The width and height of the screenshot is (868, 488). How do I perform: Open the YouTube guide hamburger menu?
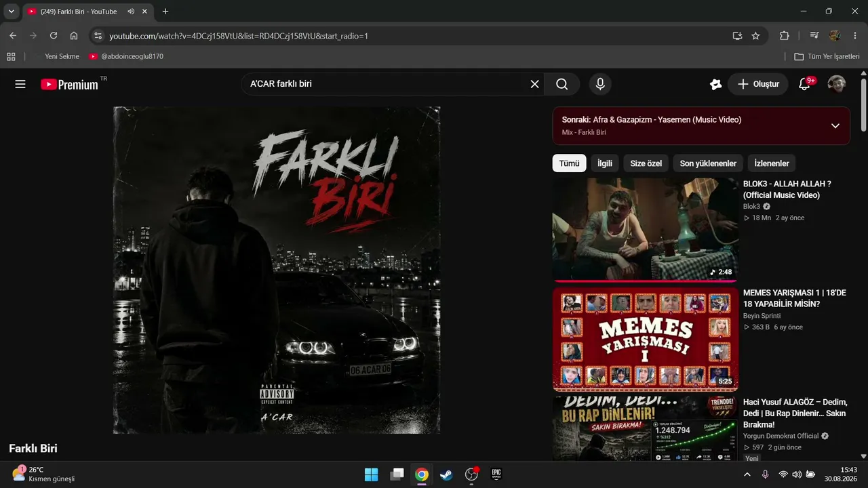click(20, 84)
